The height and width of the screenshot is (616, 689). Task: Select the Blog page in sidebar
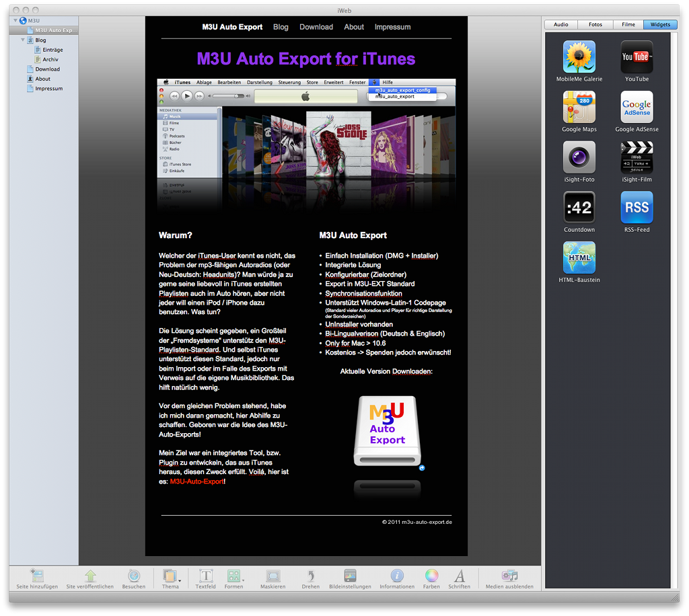[x=44, y=40]
